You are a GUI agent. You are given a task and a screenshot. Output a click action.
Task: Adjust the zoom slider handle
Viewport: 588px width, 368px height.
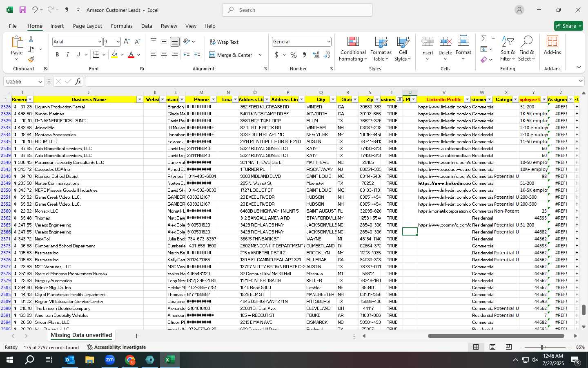[x=542, y=347]
